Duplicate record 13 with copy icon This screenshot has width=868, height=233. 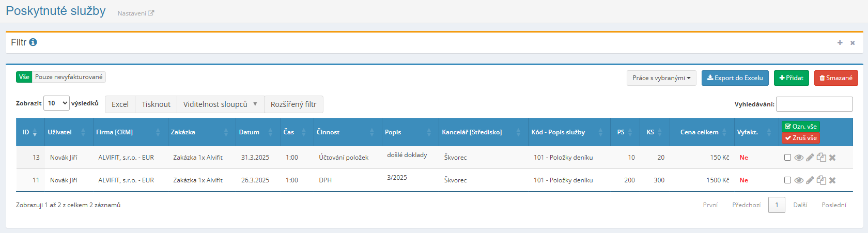[821, 158]
